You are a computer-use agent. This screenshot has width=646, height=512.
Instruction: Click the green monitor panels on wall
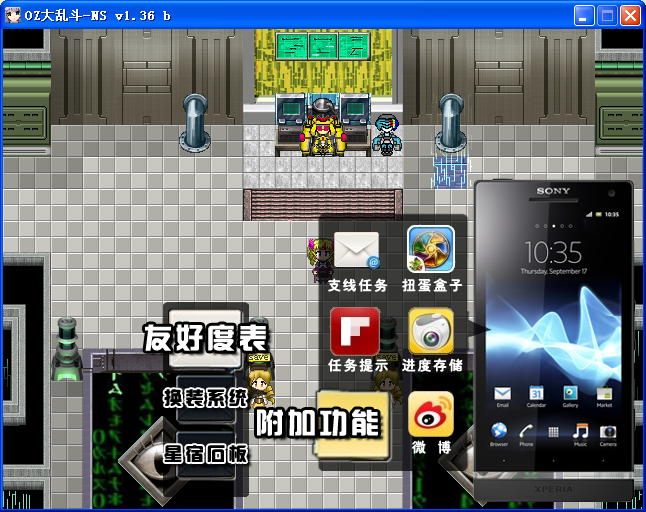pyautogui.click(x=323, y=47)
